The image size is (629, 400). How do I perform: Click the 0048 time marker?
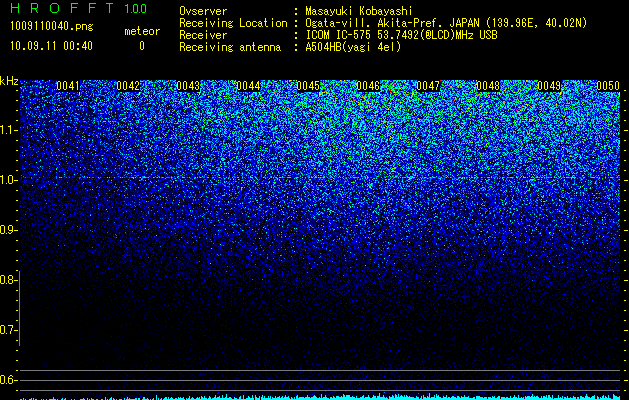click(x=488, y=86)
